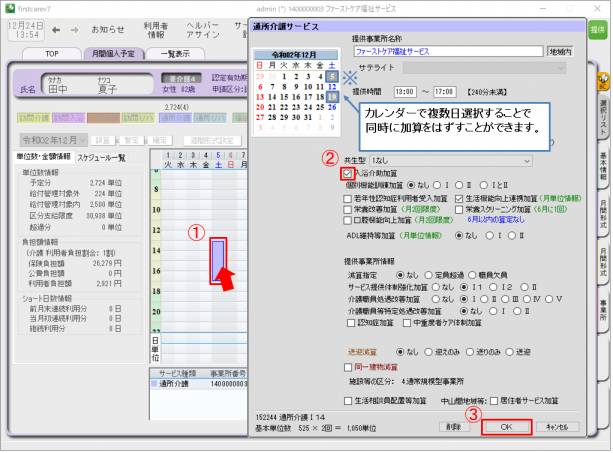
Task: Click the firstcarev7 app logo icon
Action: click(7, 7)
